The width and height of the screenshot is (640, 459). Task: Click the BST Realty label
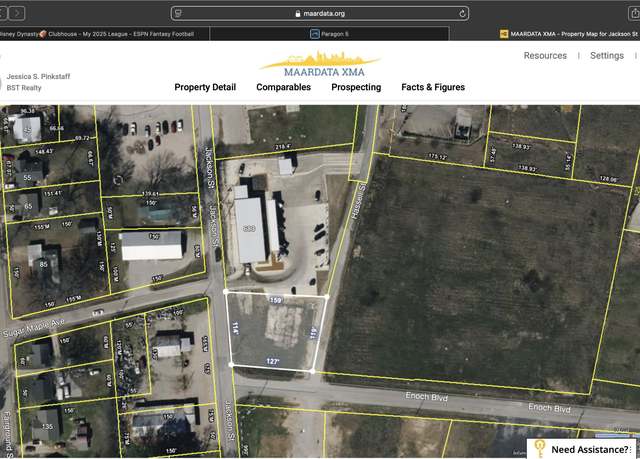coord(24,88)
